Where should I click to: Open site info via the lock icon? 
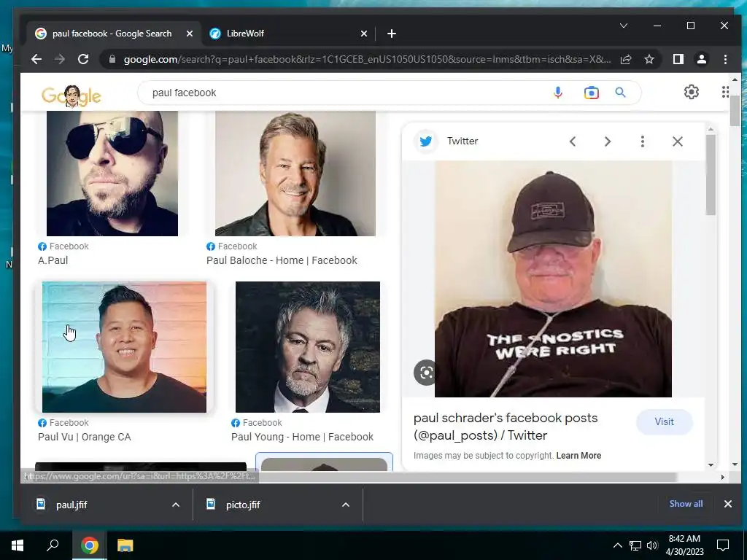click(112, 59)
